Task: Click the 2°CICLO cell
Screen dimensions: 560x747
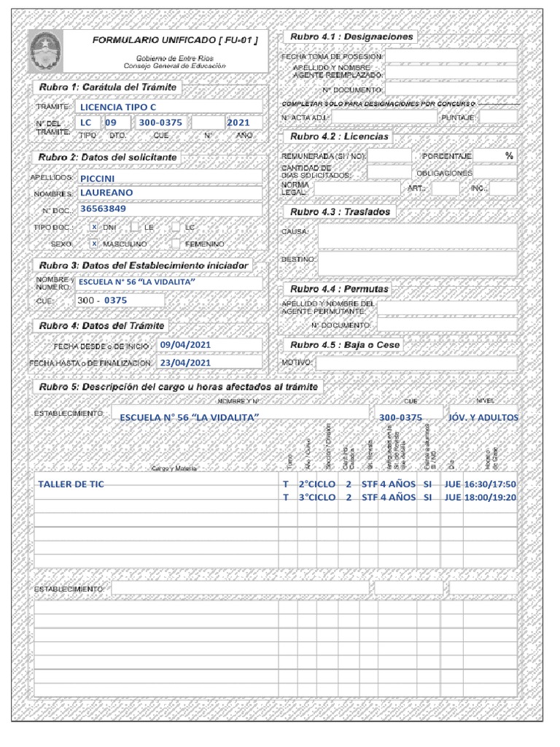Action: (x=317, y=484)
